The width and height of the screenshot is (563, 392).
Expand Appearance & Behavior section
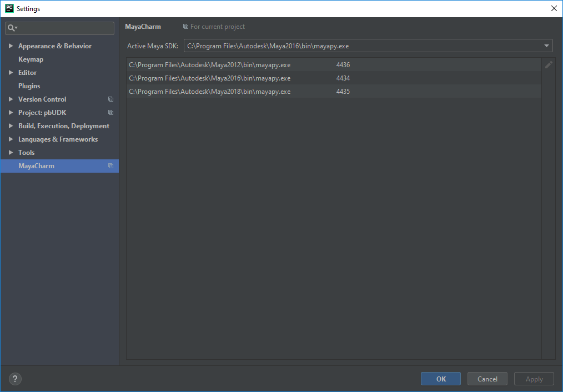point(11,46)
